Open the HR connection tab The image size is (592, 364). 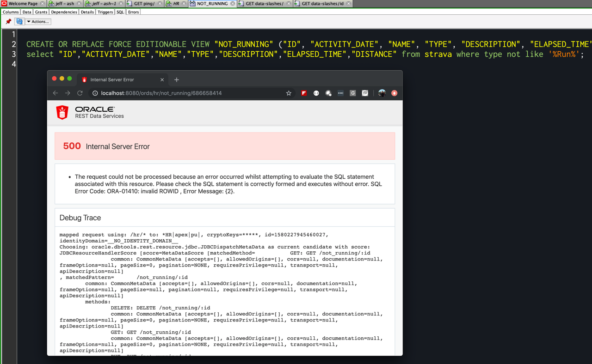(x=176, y=4)
